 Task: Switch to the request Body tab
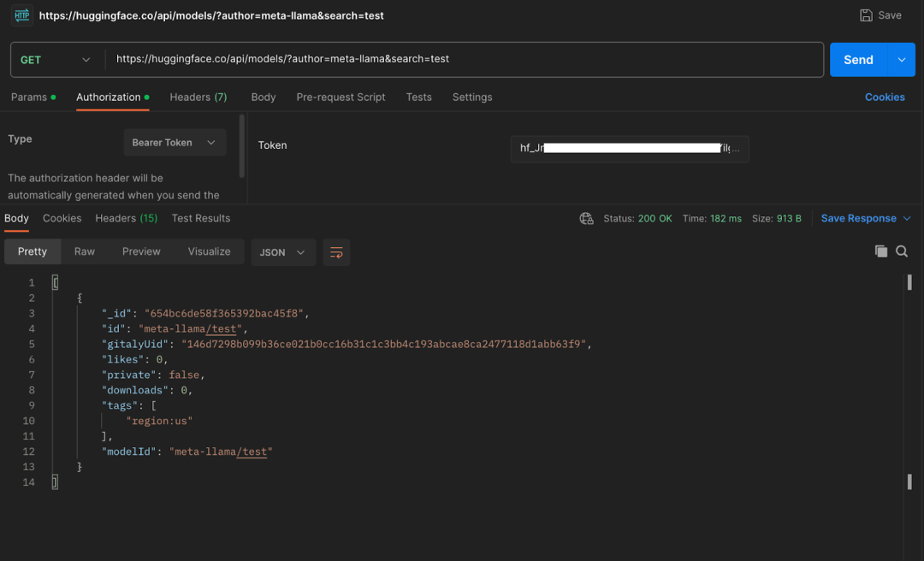pos(264,97)
